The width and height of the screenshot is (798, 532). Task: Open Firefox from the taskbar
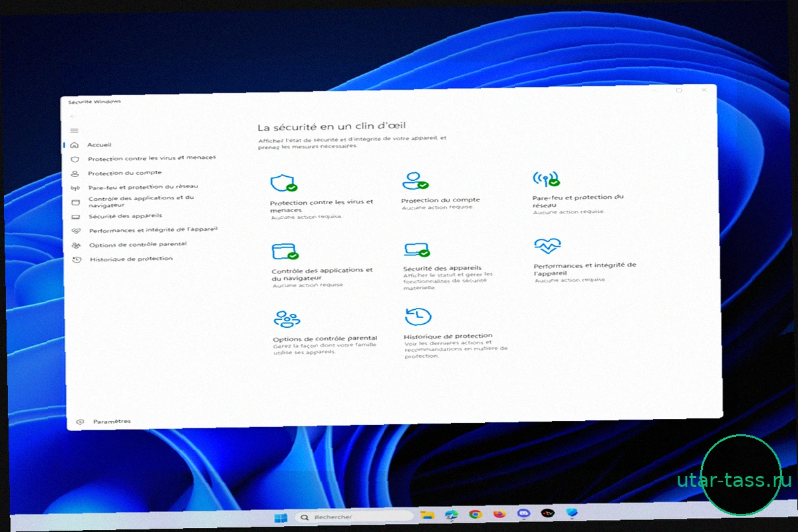[x=499, y=513]
